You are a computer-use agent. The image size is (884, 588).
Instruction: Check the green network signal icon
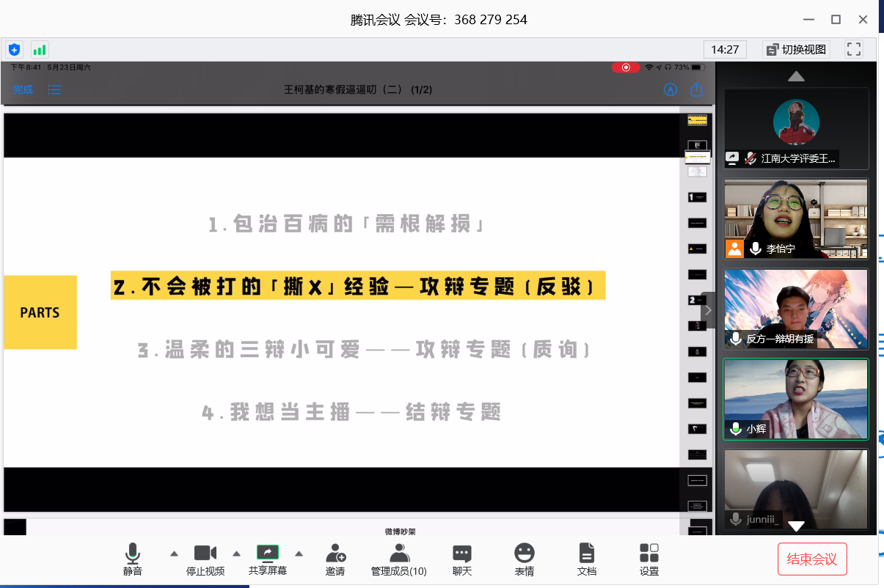point(40,50)
